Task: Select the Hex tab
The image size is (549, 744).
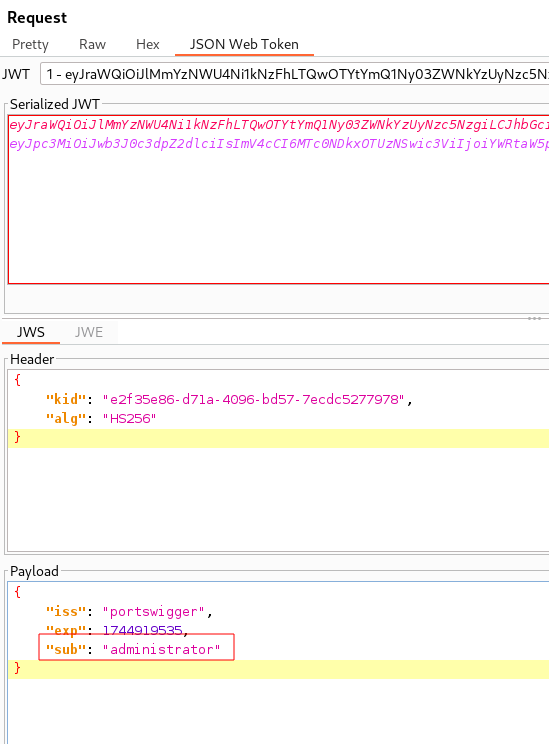Action: pos(148,44)
